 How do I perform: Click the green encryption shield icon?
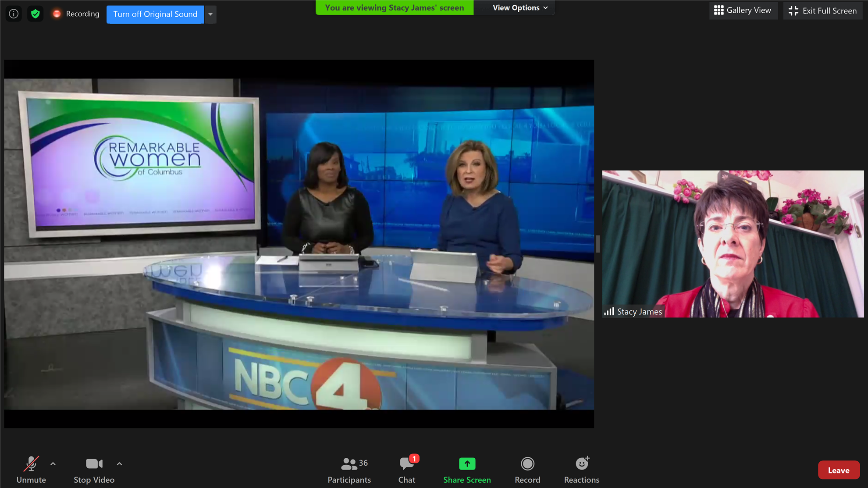point(35,14)
